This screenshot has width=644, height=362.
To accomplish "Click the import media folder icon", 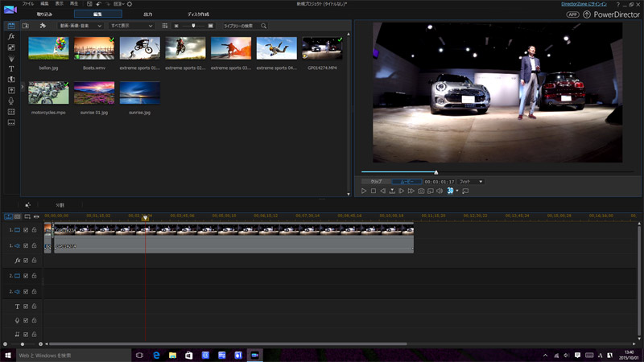I will [x=27, y=26].
